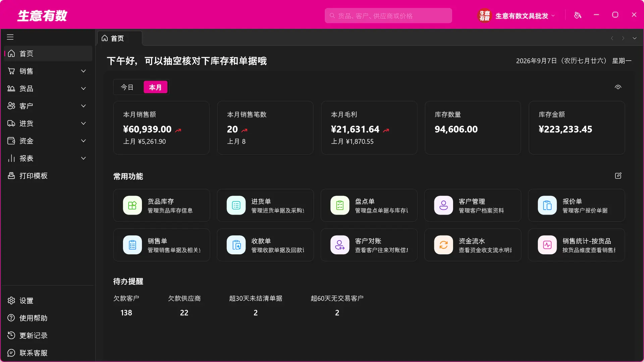Open the 客户对账 reconciliation icon

pyautogui.click(x=340, y=245)
